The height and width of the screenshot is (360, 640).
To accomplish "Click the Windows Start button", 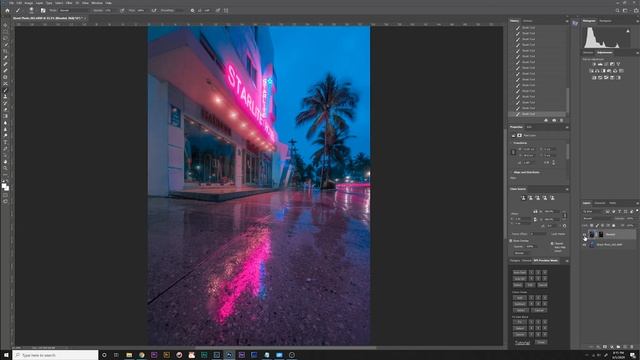I will tap(6, 355).
